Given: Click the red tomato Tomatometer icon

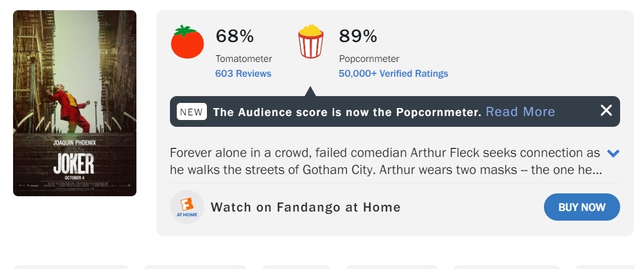Looking at the screenshot, I should click(187, 42).
